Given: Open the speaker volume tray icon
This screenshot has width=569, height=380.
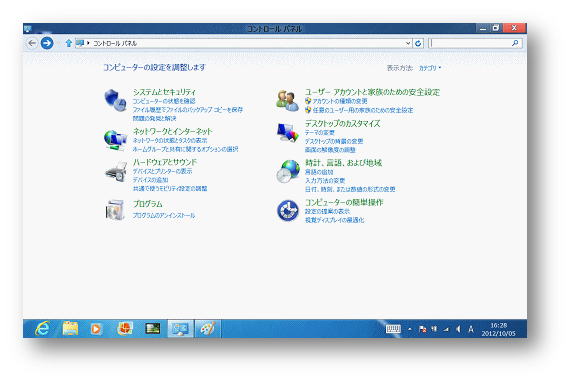Looking at the screenshot, I should pyautogui.click(x=458, y=329).
